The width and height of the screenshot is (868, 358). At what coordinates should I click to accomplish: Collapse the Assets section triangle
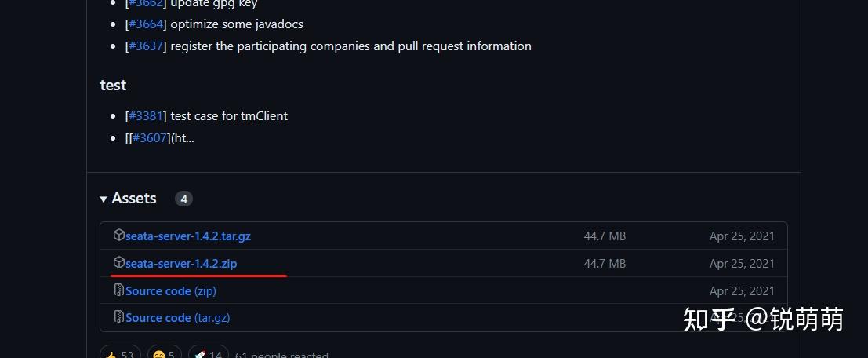coord(104,199)
